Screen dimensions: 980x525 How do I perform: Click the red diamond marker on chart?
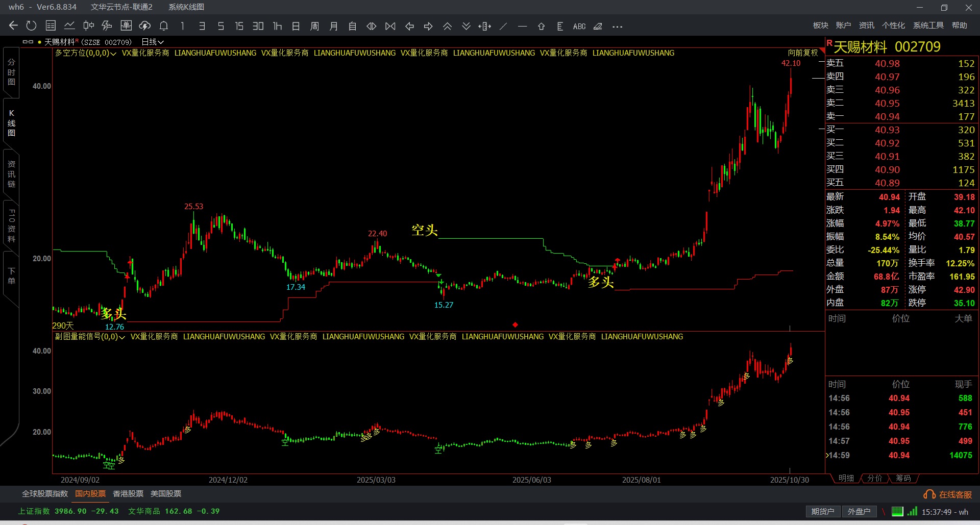(516, 324)
